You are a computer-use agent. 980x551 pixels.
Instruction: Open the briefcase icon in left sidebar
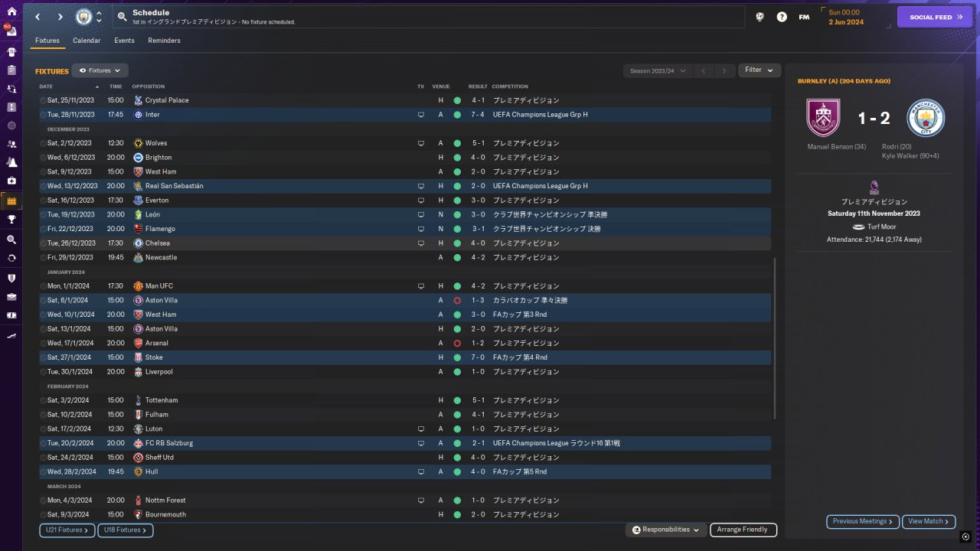[11, 296]
